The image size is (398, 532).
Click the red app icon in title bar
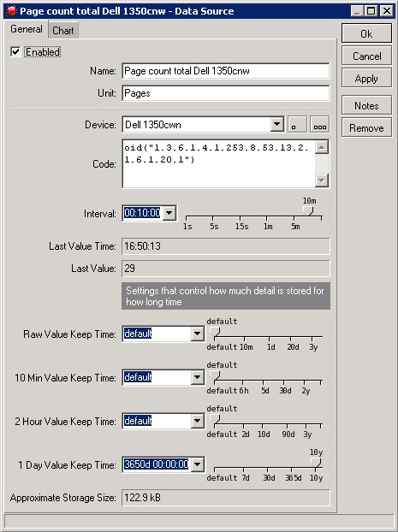pyautogui.click(x=12, y=11)
